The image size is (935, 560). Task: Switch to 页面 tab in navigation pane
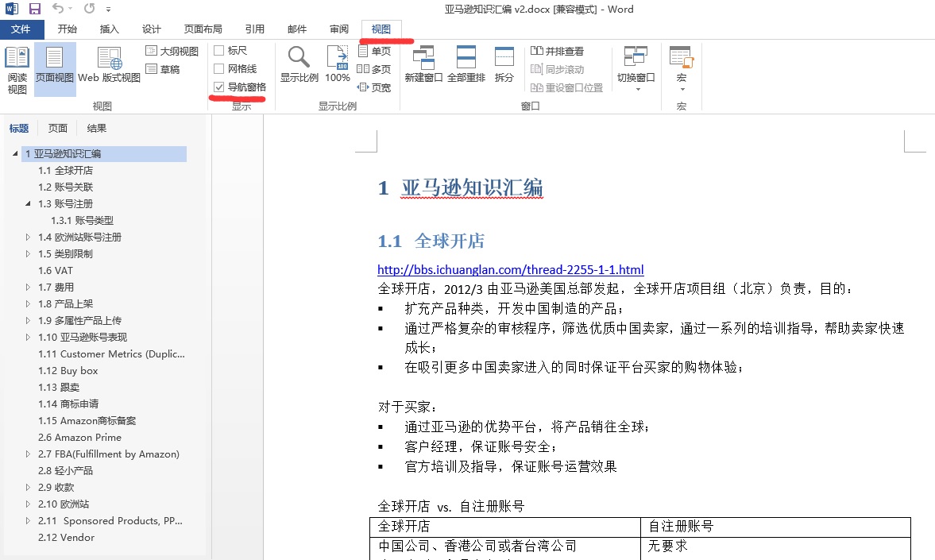[58, 129]
